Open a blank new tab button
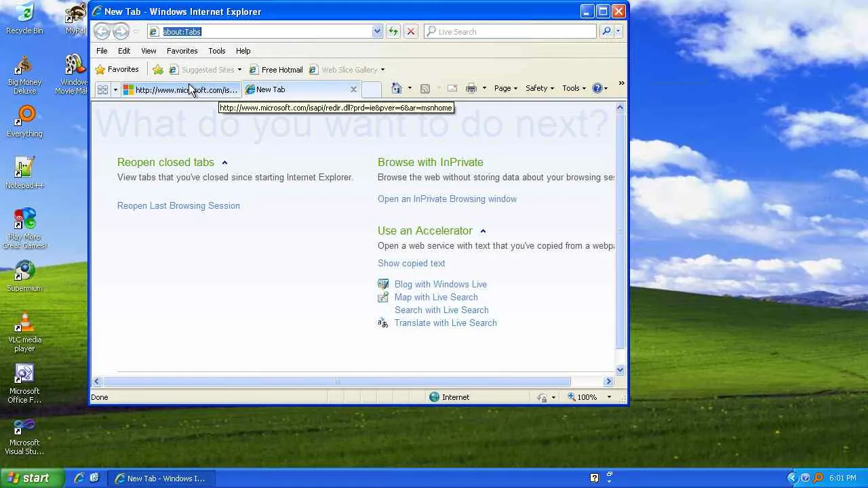This screenshot has width=868, height=488. tap(371, 89)
